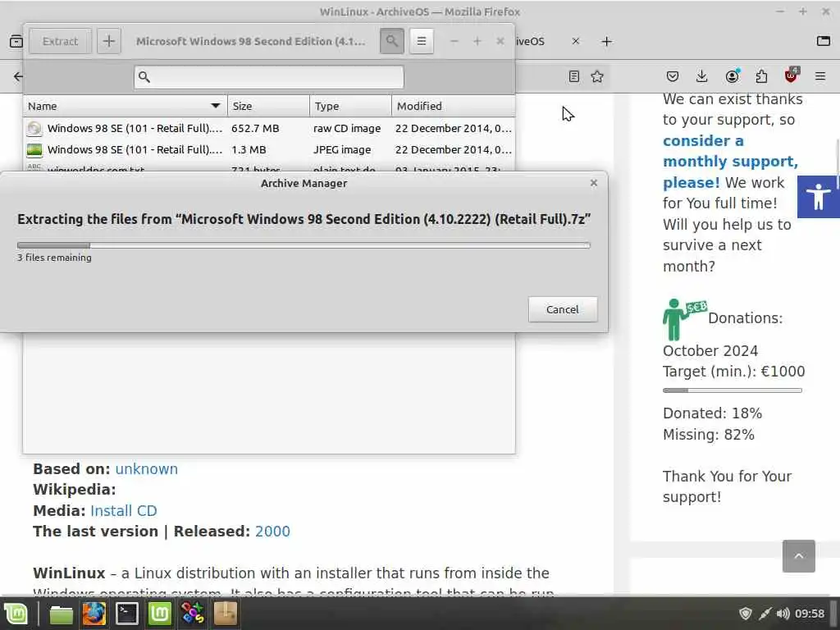This screenshot has height=630, width=840.
Task: Cancel the archive extraction
Action: click(x=563, y=309)
